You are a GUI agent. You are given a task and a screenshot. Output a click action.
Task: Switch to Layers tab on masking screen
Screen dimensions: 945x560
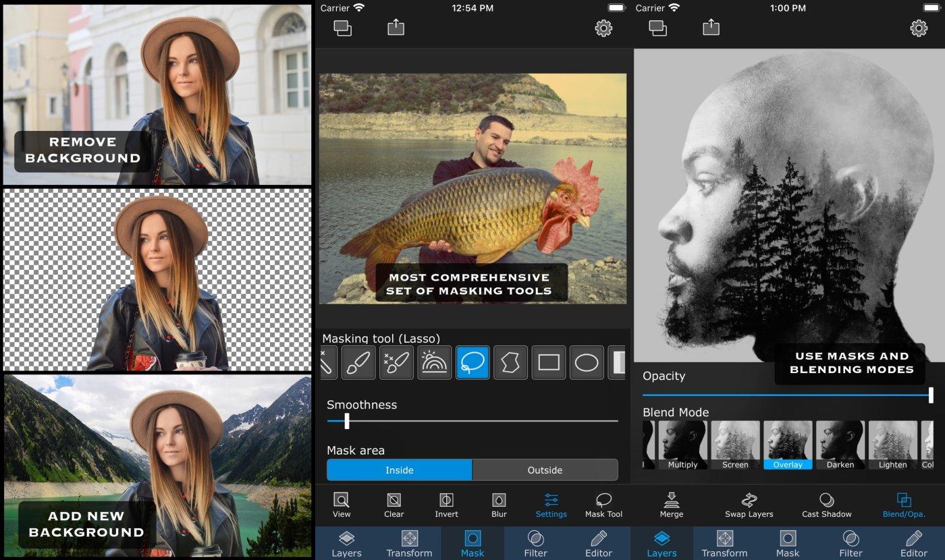[346, 544]
